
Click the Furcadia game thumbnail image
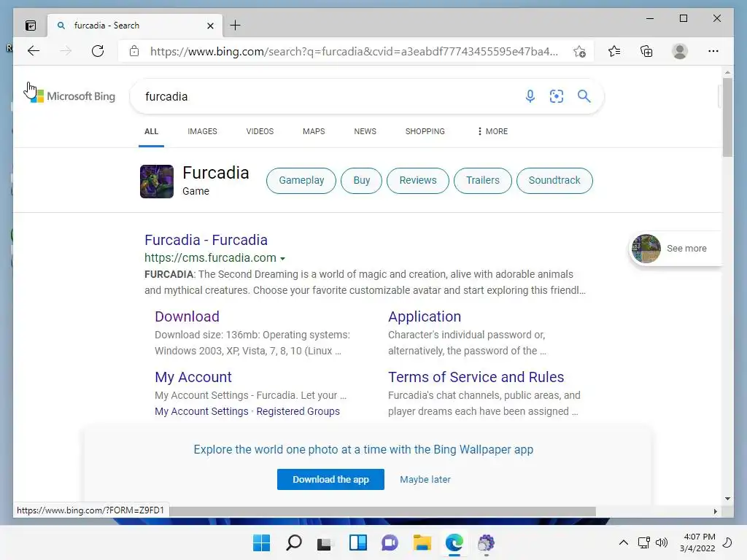click(157, 182)
